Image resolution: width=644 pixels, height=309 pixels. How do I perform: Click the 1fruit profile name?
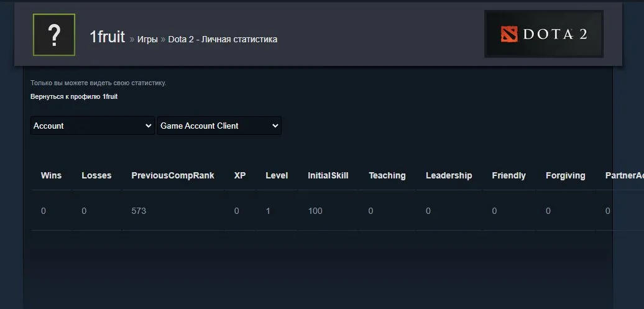click(x=107, y=37)
